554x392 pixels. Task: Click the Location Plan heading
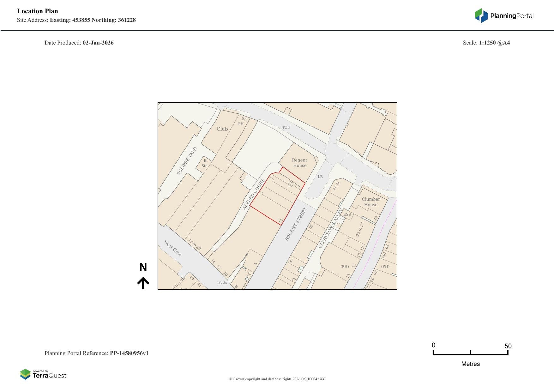[37, 11]
